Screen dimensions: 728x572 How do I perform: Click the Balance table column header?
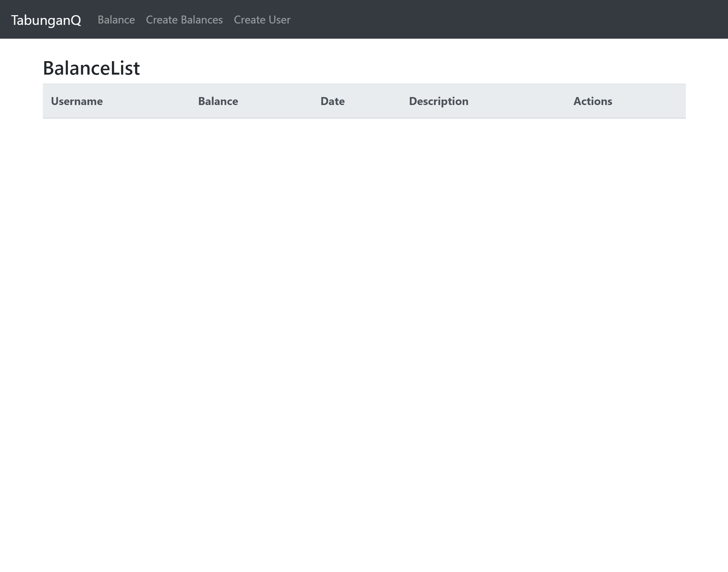218,101
